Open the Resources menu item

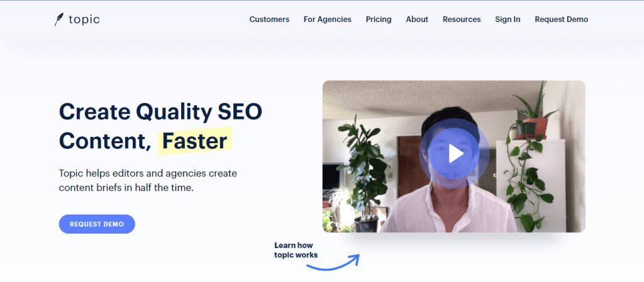pos(461,19)
